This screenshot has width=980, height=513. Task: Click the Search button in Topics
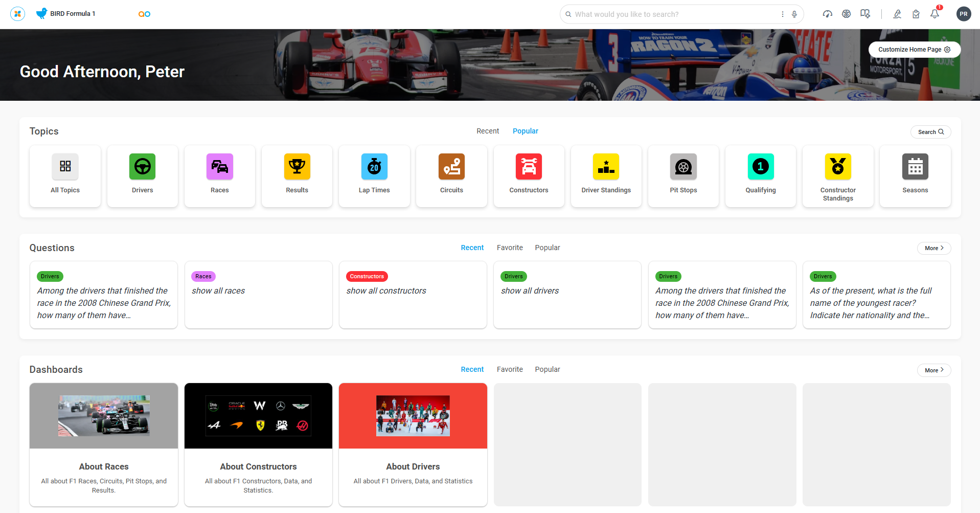click(x=930, y=132)
